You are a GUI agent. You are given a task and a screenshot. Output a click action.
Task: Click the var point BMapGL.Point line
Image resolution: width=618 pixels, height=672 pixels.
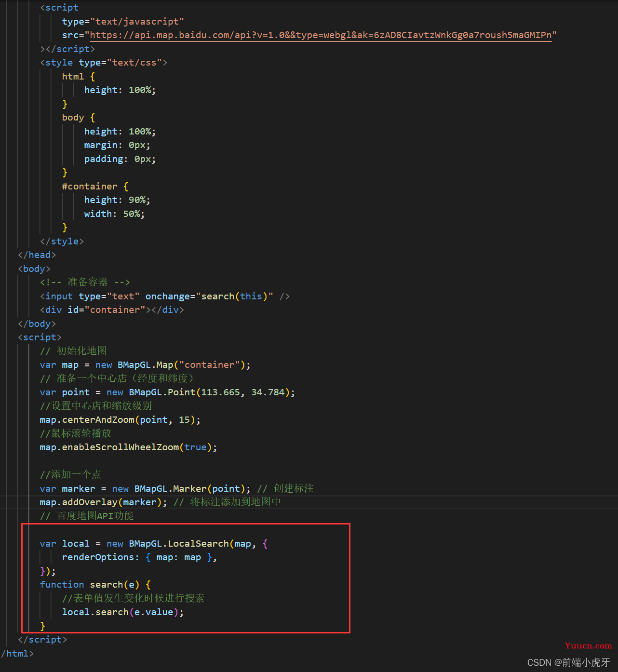point(167,392)
